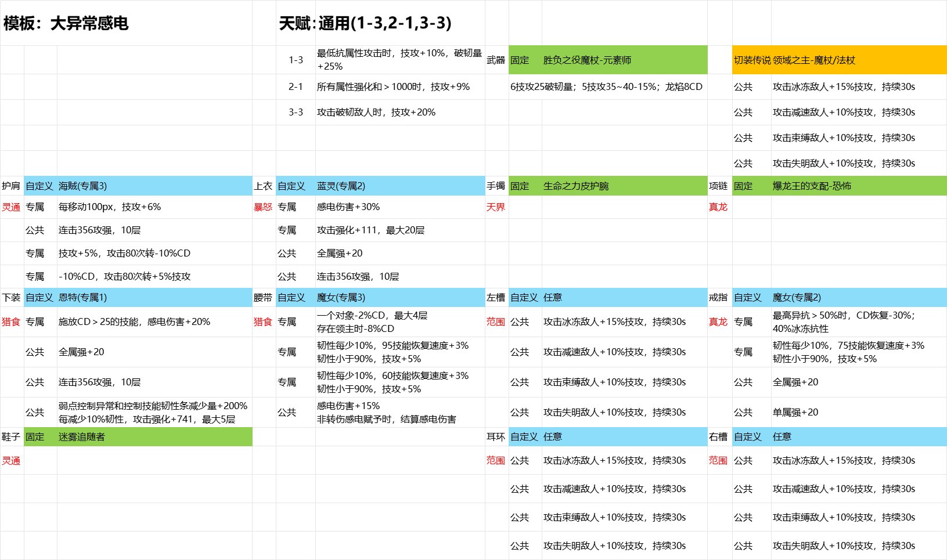Viewport: 947px width, 560px height.
Task: Click the 任意 cell in the 耳环 row
Action: tap(625, 436)
